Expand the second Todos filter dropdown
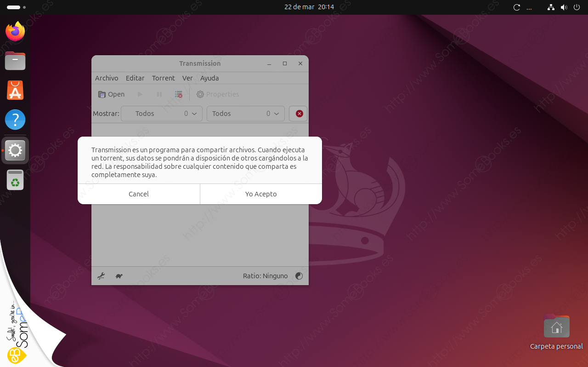The width and height of the screenshot is (588, 367). coord(245,114)
